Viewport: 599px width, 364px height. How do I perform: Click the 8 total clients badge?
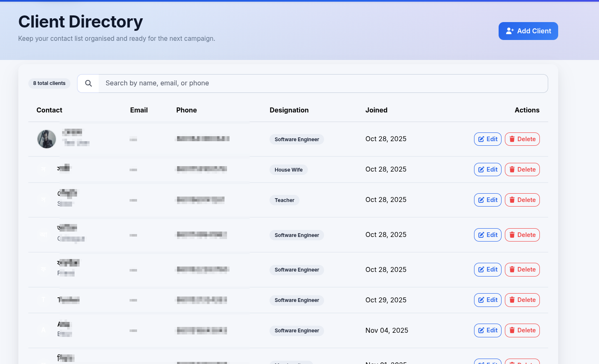[x=49, y=83]
